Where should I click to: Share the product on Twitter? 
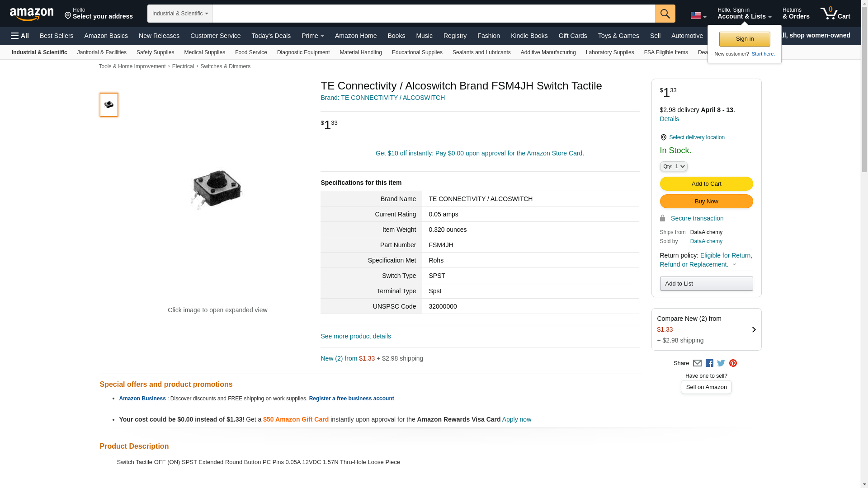(721, 363)
